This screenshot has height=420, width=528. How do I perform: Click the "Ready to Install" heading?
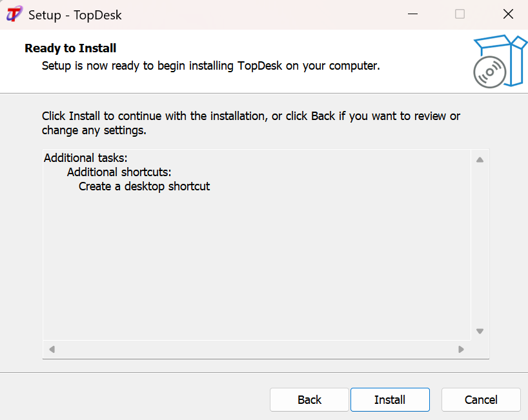point(70,48)
